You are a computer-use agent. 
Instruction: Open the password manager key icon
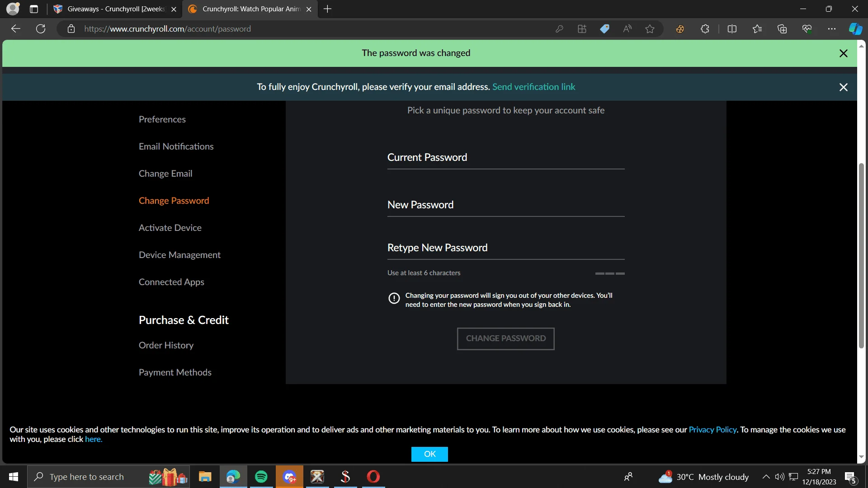[x=559, y=29]
